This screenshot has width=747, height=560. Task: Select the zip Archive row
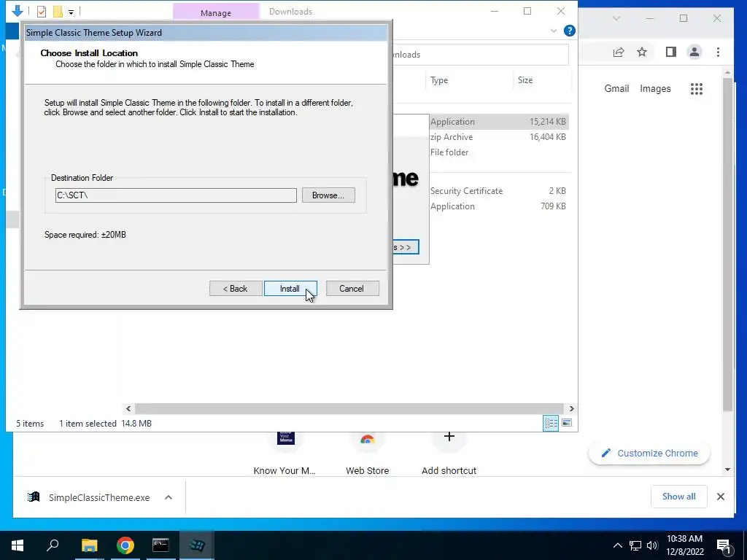tap(499, 136)
